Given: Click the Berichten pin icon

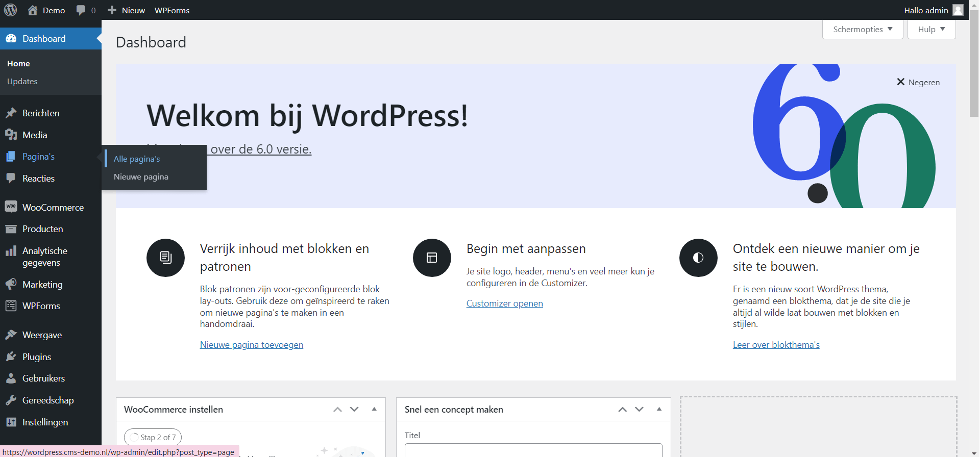Looking at the screenshot, I should click(x=11, y=113).
